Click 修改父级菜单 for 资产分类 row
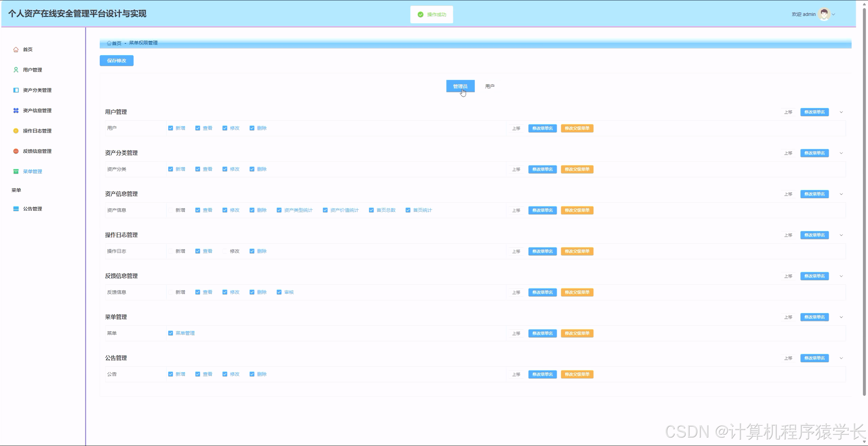Screen dimensions: 868x446 [x=577, y=169]
